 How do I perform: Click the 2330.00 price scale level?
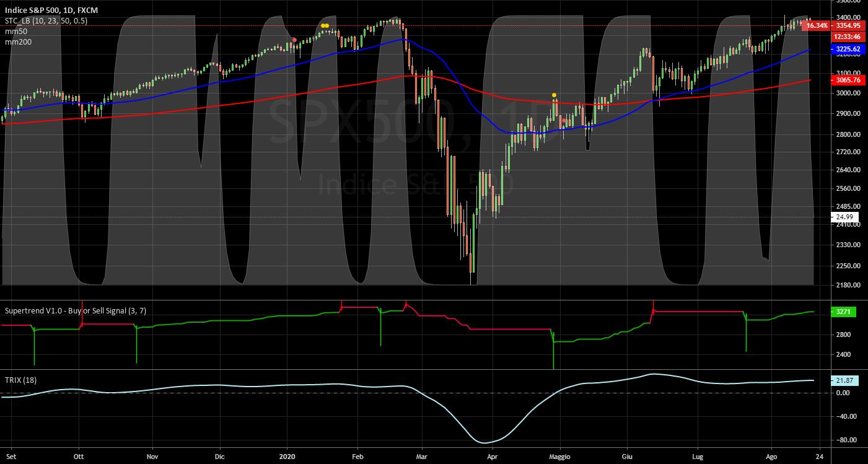coord(848,245)
